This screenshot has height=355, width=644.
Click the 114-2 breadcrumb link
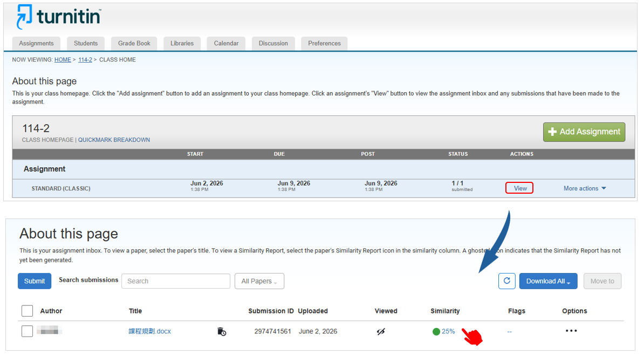(85, 59)
